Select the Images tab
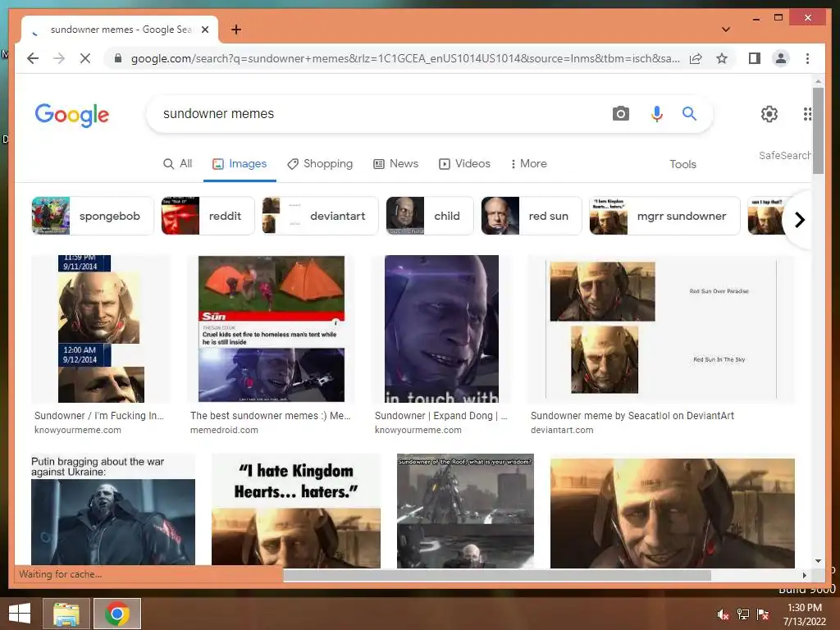The width and height of the screenshot is (840, 630). [x=240, y=164]
